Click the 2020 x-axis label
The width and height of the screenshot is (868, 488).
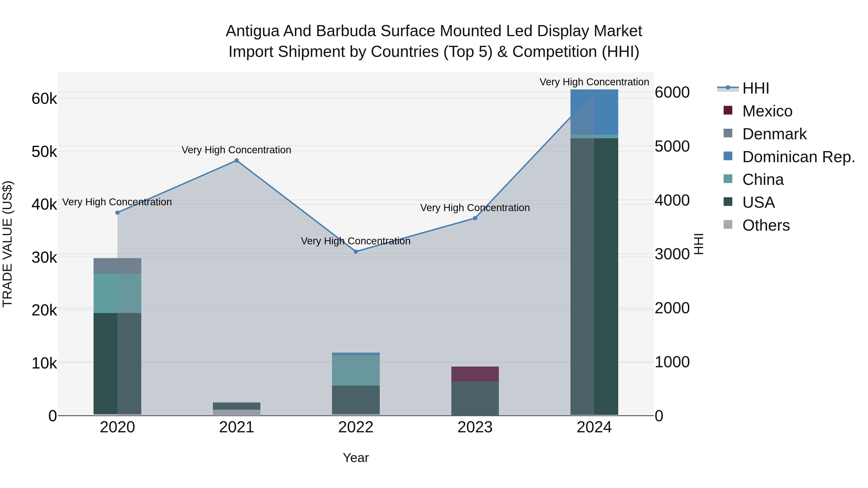(x=118, y=427)
